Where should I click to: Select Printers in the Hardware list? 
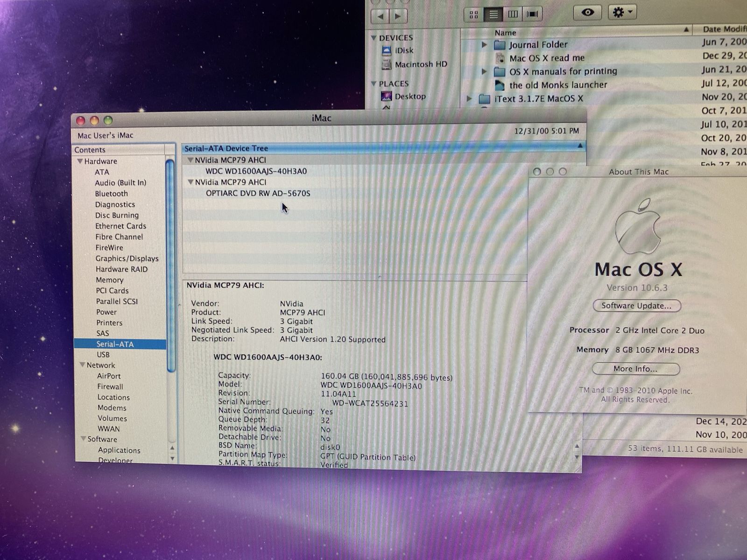pyautogui.click(x=109, y=322)
